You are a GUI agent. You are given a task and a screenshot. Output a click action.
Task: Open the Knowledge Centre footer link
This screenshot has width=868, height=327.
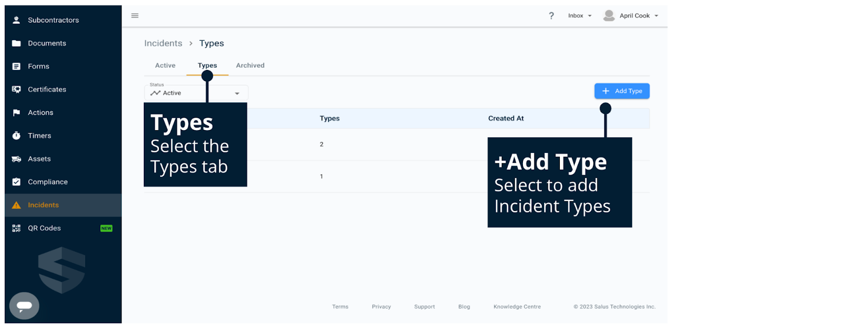(517, 307)
